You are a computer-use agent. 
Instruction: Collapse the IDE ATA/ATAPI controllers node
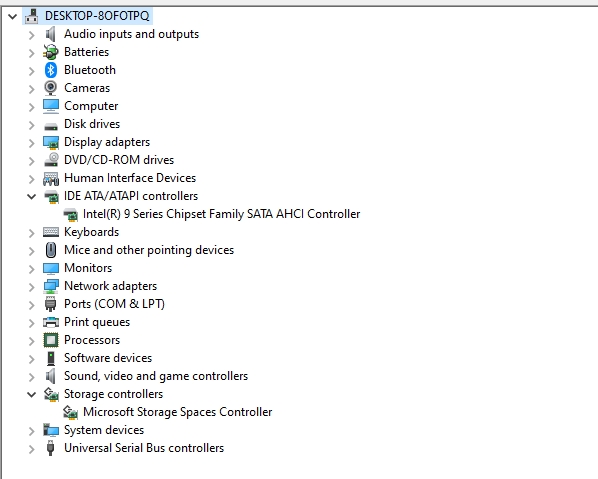pyautogui.click(x=32, y=196)
